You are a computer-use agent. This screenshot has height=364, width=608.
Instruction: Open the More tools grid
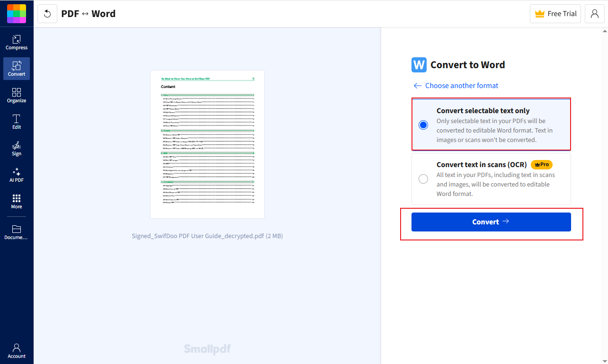pyautogui.click(x=17, y=201)
